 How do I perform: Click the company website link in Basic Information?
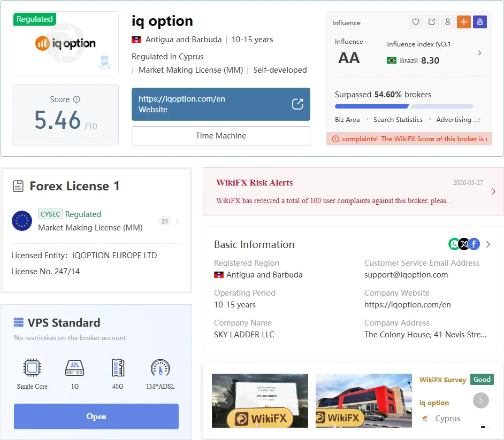point(407,304)
